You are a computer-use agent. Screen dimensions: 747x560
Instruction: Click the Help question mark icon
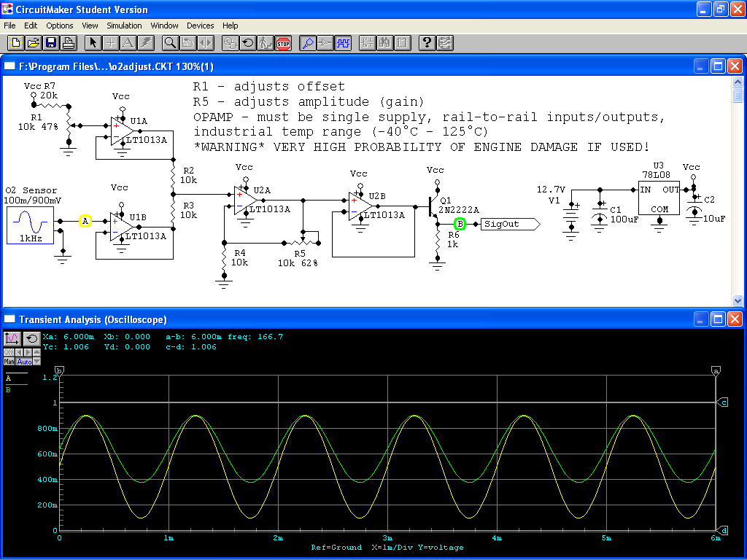427,43
